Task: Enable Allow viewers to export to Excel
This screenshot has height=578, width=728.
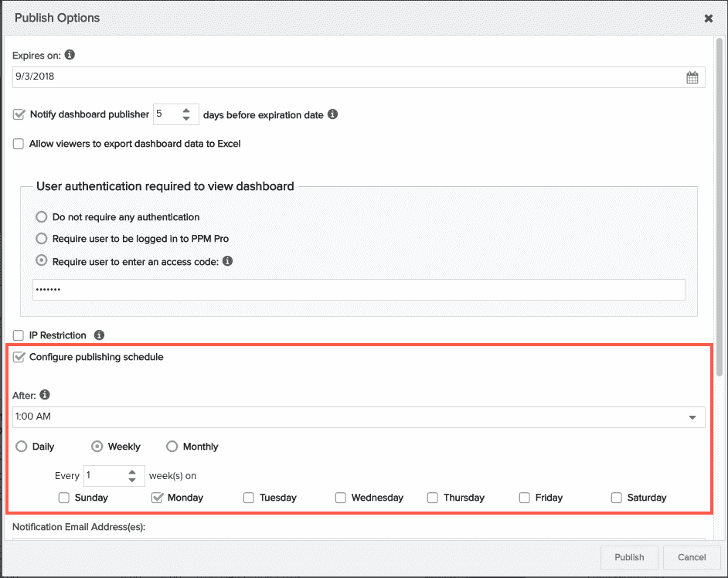Action: click(19, 144)
